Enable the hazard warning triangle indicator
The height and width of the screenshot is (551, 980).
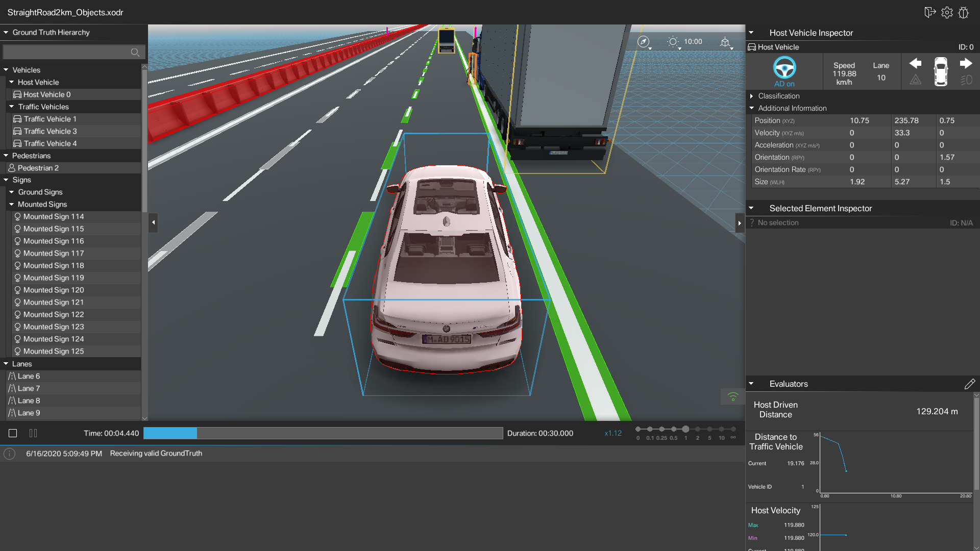click(x=916, y=80)
